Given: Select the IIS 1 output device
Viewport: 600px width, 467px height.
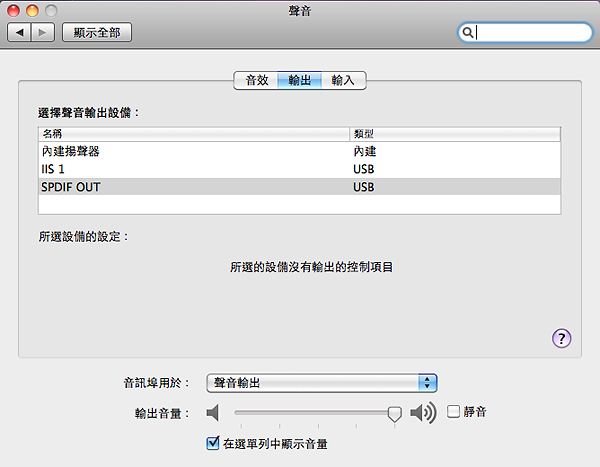Looking at the screenshot, I should point(300,169).
